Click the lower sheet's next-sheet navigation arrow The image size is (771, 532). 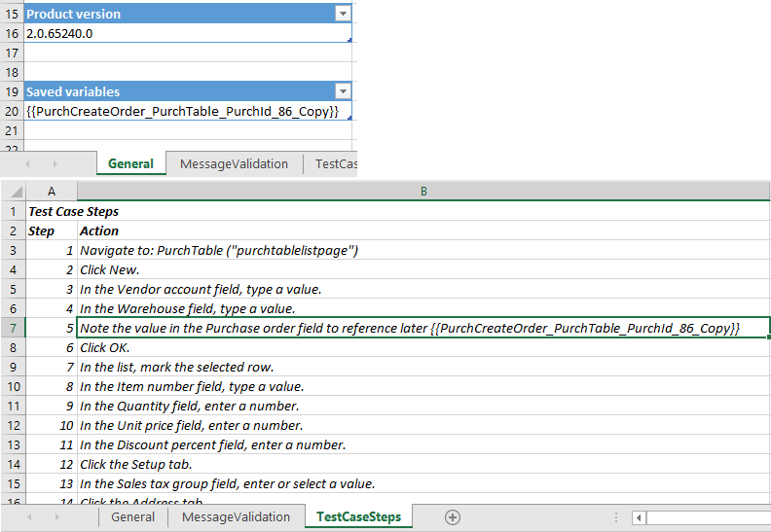55,517
